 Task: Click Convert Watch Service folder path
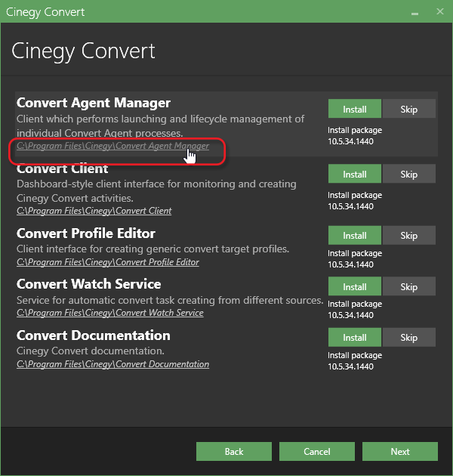109,313
